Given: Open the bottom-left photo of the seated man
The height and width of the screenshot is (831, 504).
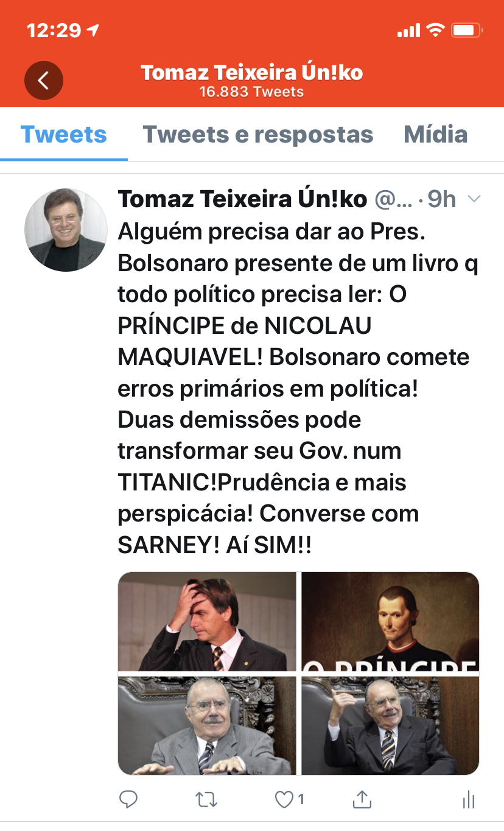Looking at the screenshot, I should 207,725.
